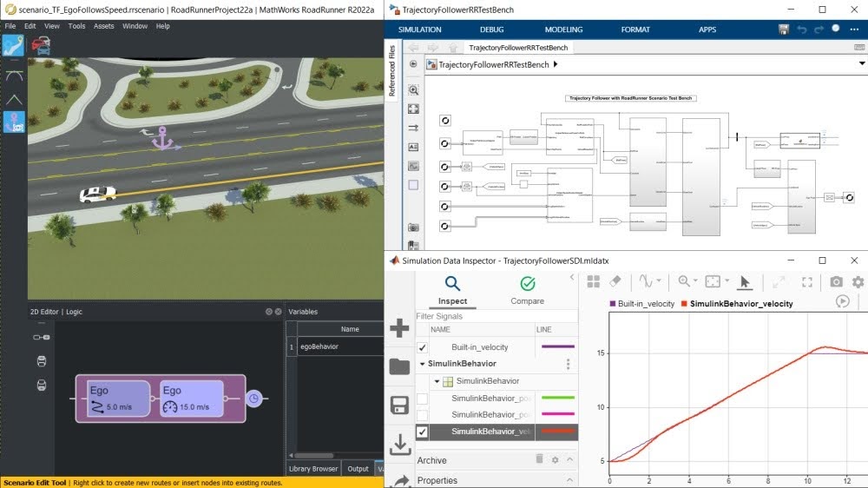Collapse the SimulinkBehavior run group arrow

coord(422,364)
